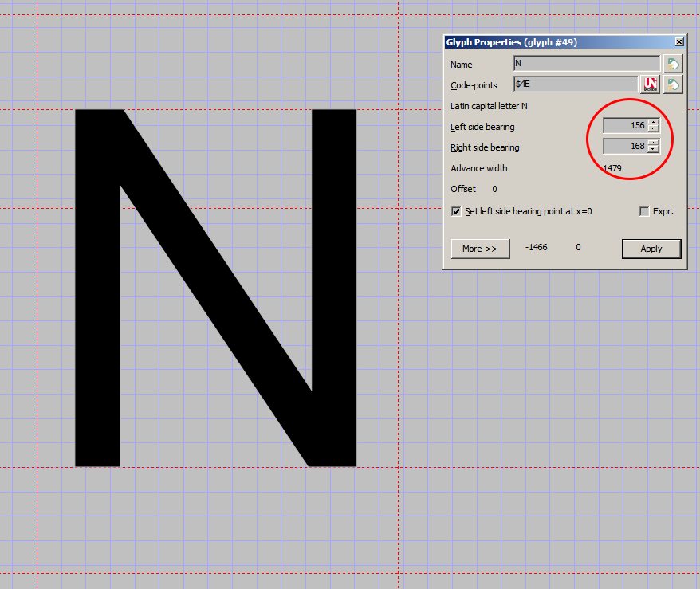Tick the Expr. checkbox
The image size is (700, 589).
click(644, 211)
